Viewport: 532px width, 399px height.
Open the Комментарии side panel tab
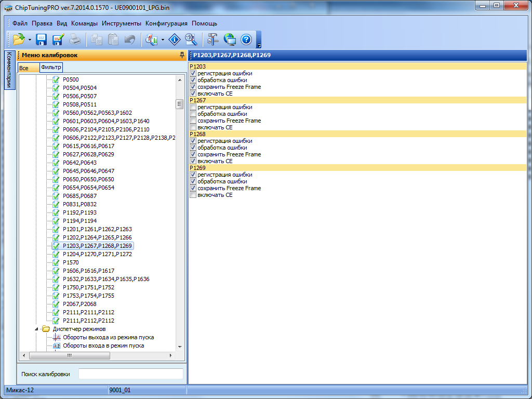[9, 70]
